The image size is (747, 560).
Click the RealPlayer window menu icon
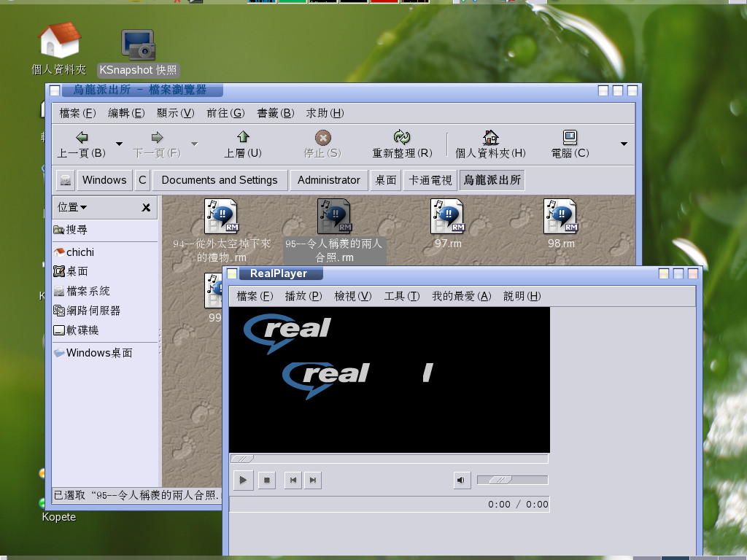[232, 274]
